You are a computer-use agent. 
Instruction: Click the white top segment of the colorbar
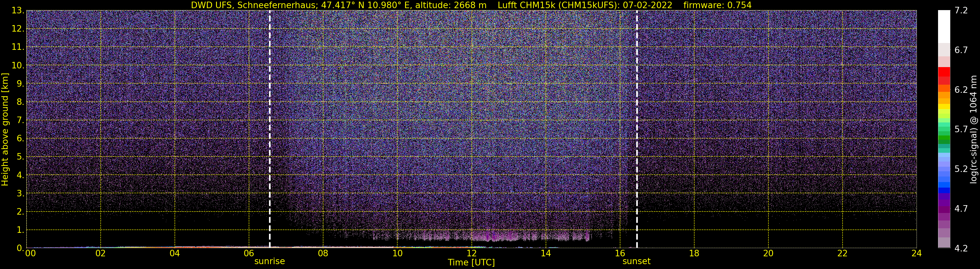point(944,27)
